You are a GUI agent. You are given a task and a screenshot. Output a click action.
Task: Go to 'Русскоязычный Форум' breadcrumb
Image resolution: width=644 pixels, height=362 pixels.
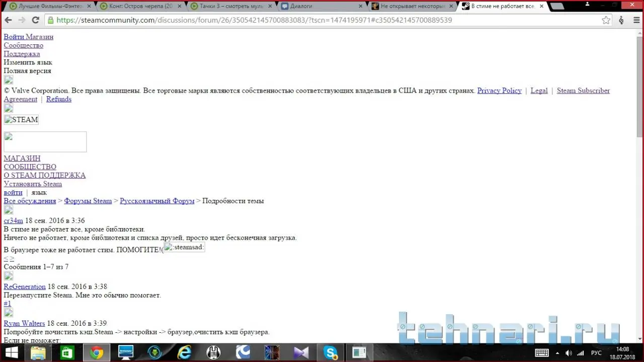pos(157,201)
